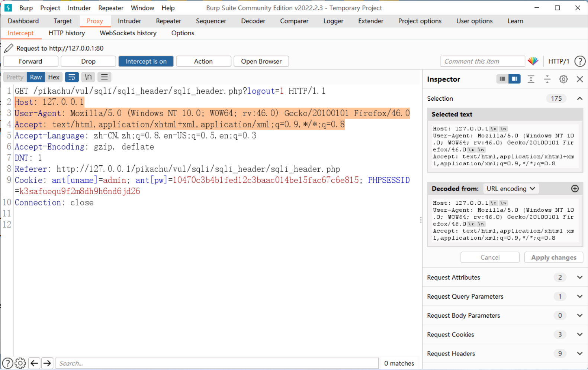Image resolution: width=588 pixels, height=370 pixels.
Task: Open the Intruder menu in menu bar
Action: [79, 8]
